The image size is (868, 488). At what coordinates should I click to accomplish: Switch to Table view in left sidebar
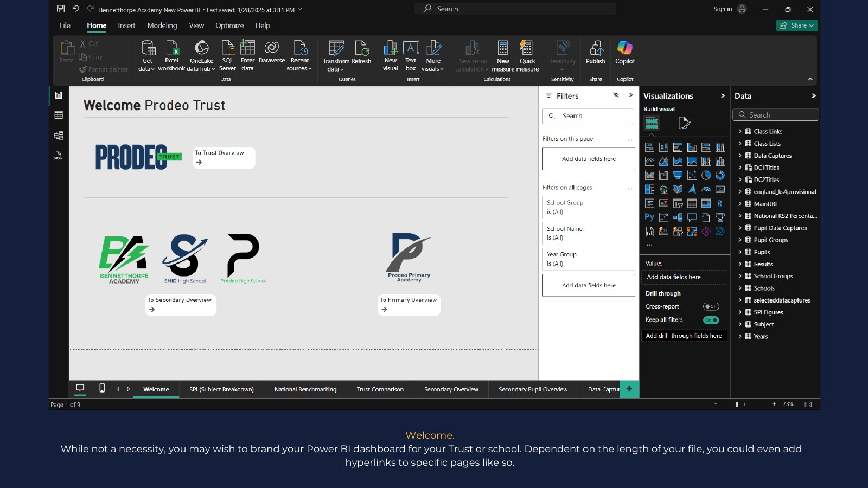(x=59, y=115)
